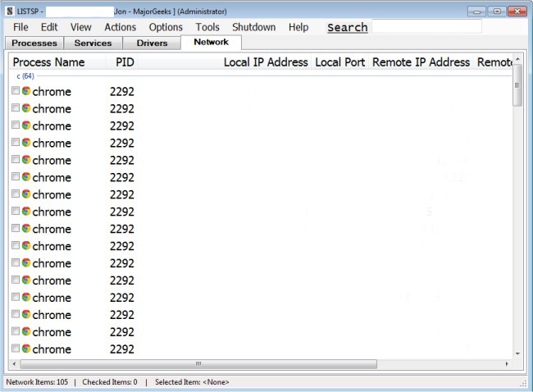Switch to the Services tab
The height and width of the screenshot is (392, 533).
click(93, 43)
